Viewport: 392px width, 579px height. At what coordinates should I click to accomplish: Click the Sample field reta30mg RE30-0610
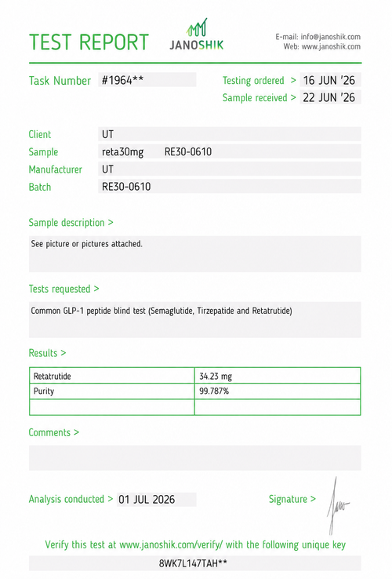tap(230, 151)
